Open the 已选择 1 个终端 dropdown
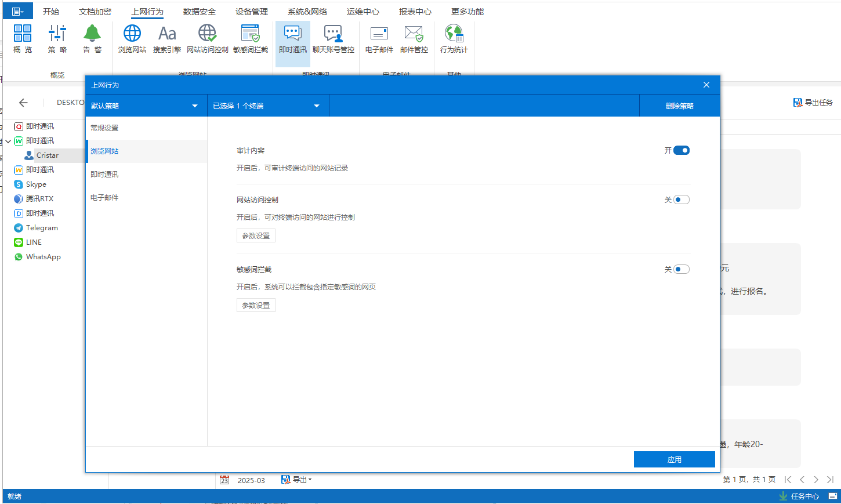 (267, 106)
